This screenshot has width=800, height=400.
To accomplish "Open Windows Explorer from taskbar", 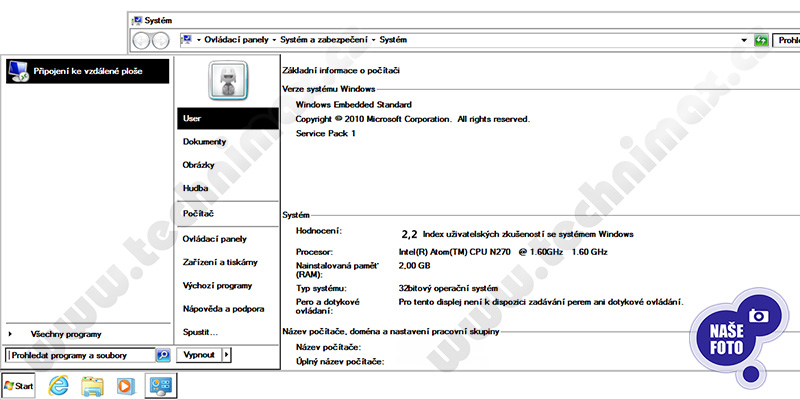I will (92, 386).
